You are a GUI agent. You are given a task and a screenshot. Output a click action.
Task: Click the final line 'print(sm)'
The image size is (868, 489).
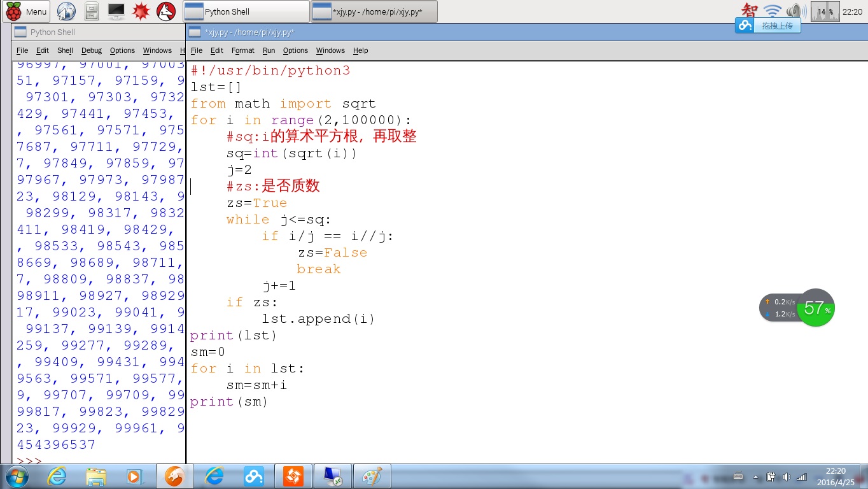coord(230,401)
